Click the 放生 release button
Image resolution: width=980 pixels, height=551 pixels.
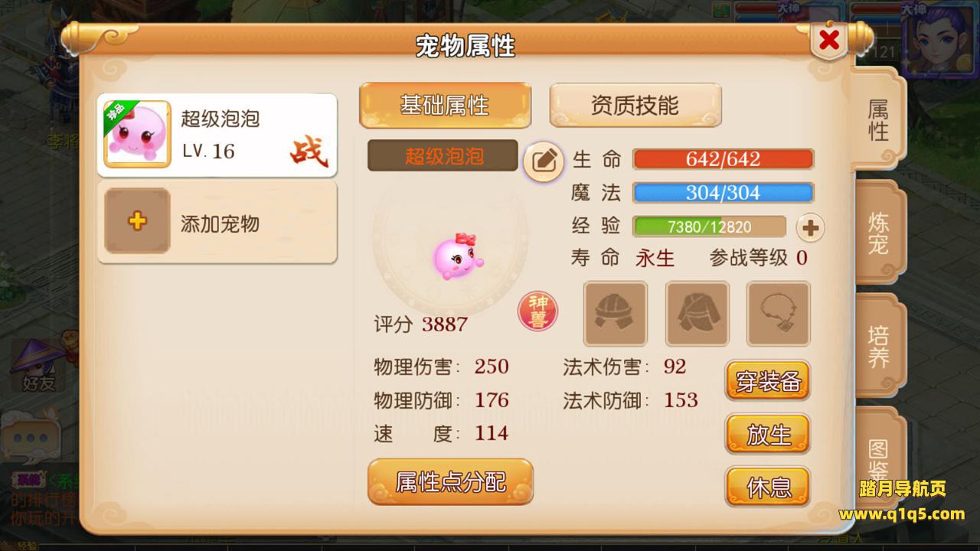[x=768, y=434]
